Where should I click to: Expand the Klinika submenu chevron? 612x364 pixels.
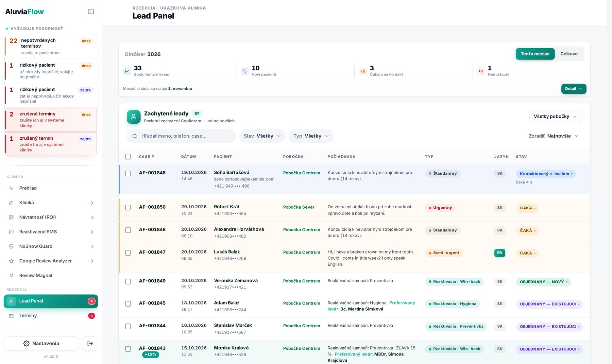(x=92, y=203)
